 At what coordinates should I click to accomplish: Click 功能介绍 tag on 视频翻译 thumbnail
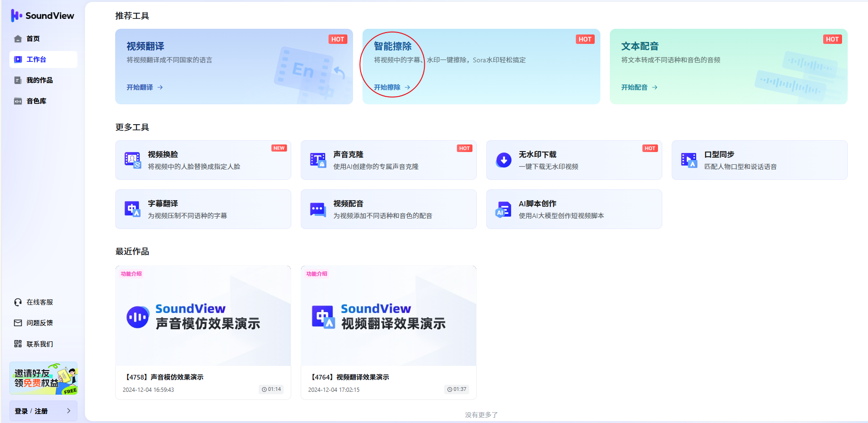point(317,274)
